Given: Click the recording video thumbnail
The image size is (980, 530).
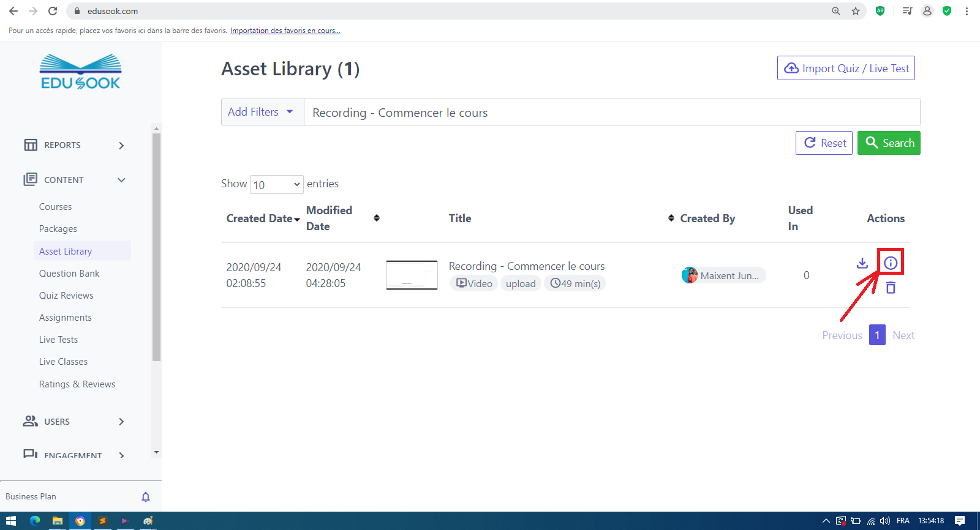Looking at the screenshot, I should point(412,275).
